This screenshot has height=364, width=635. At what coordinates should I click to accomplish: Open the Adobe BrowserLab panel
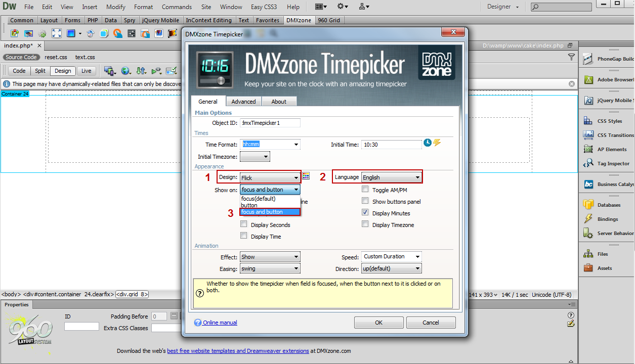[x=609, y=79]
